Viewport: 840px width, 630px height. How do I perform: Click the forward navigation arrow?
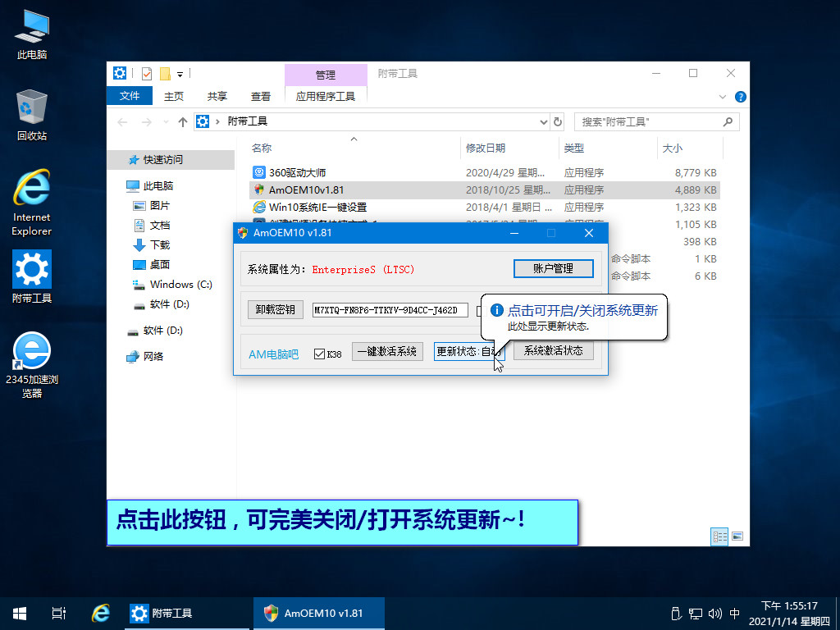tap(146, 122)
